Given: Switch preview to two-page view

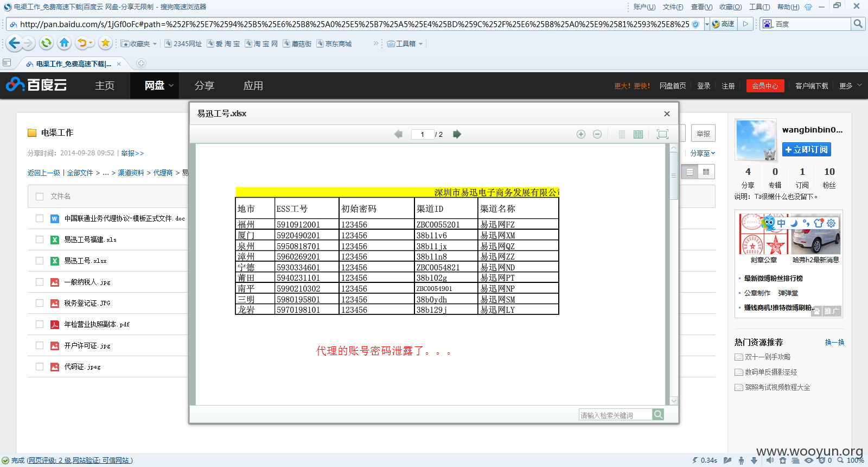Looking at the screenshot, I should [639, 134].
